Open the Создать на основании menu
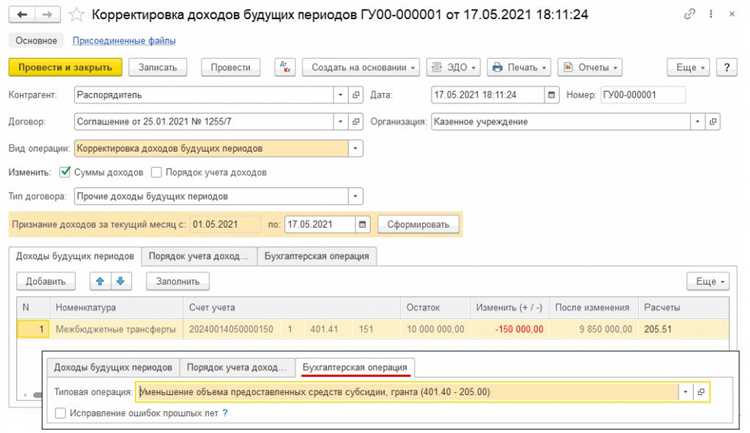The height and width of the screenshot is (433, 750). [361, 67]
